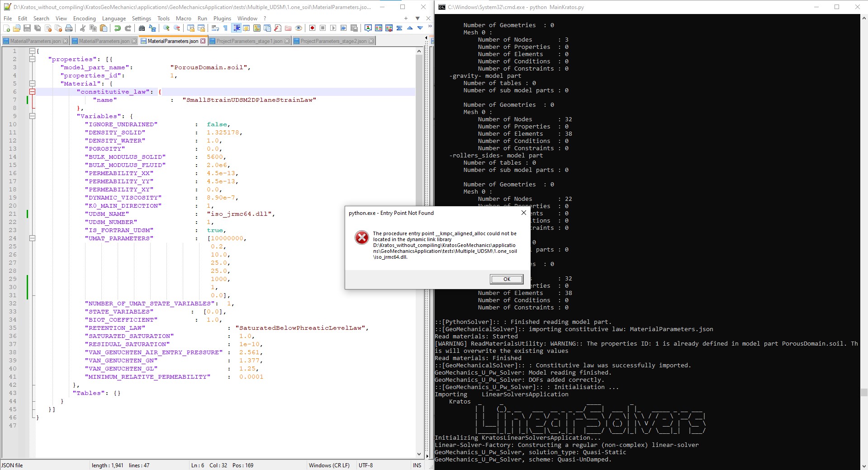
Task: Toggle the indent guide
Action: [236, 28]
